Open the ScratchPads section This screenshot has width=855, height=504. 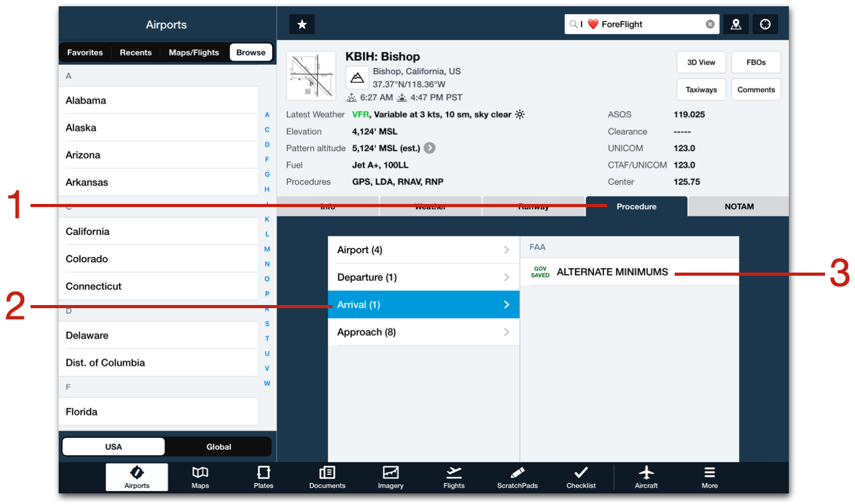[517, 477]
